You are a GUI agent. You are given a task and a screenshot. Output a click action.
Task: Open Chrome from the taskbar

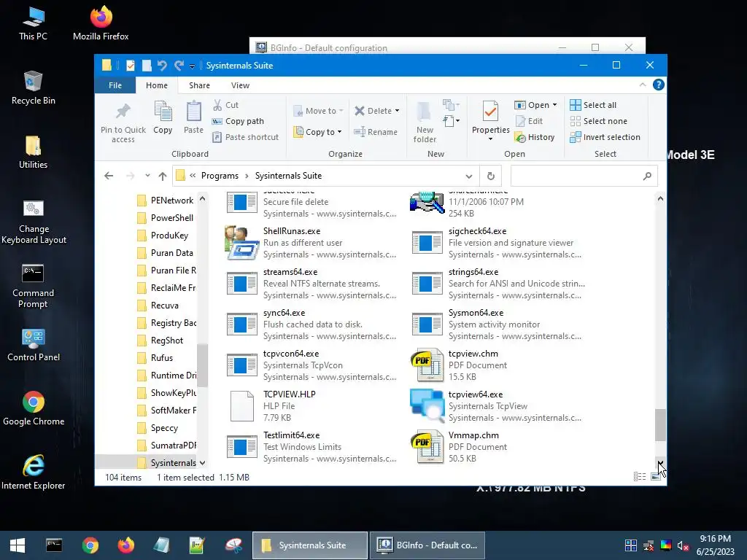[90, 545]
